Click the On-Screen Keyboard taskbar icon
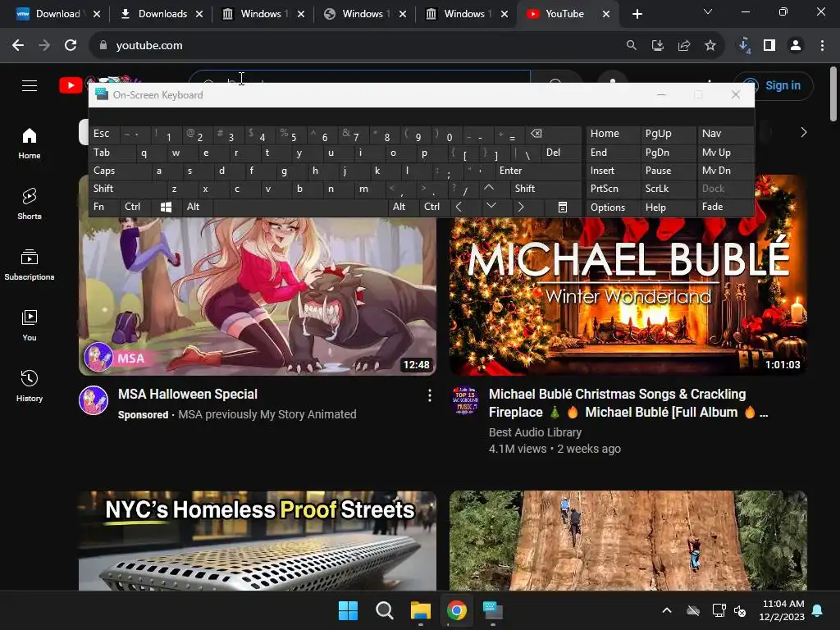840x630 pixels. (492, 610)
